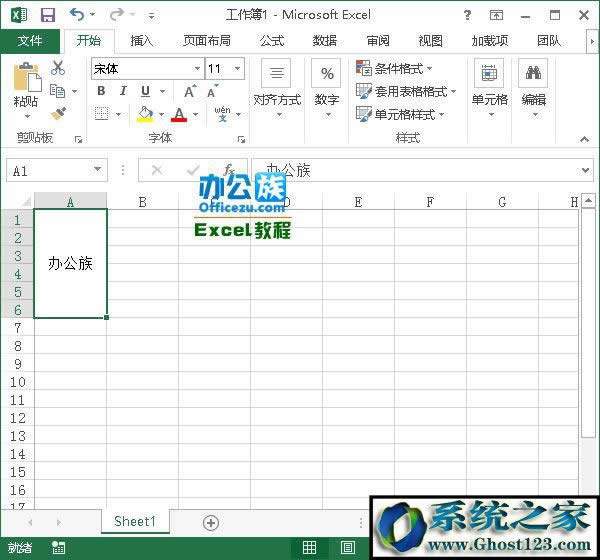
Task: Expand the font size dropdown showing 11
Action: [x=237, y=68]
